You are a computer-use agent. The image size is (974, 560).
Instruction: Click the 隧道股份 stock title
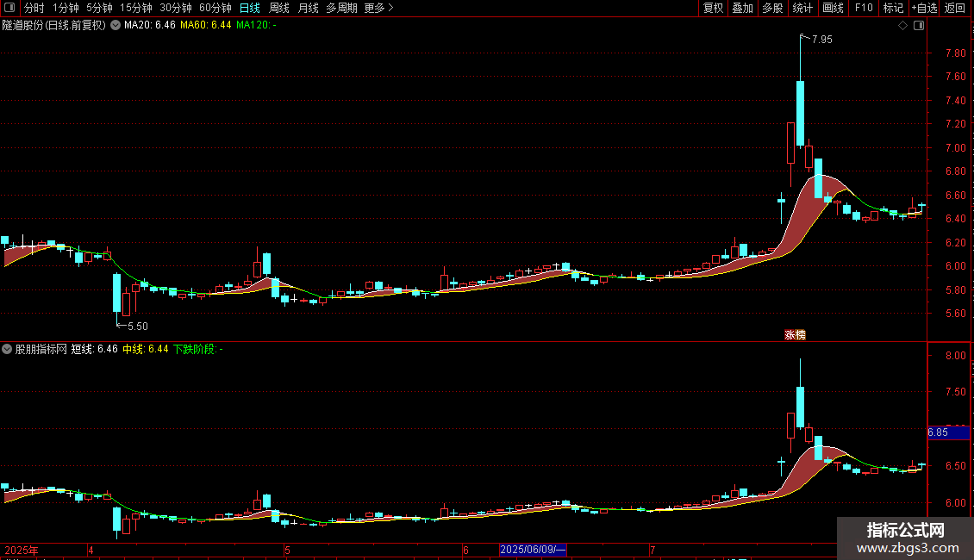point(54,25)
